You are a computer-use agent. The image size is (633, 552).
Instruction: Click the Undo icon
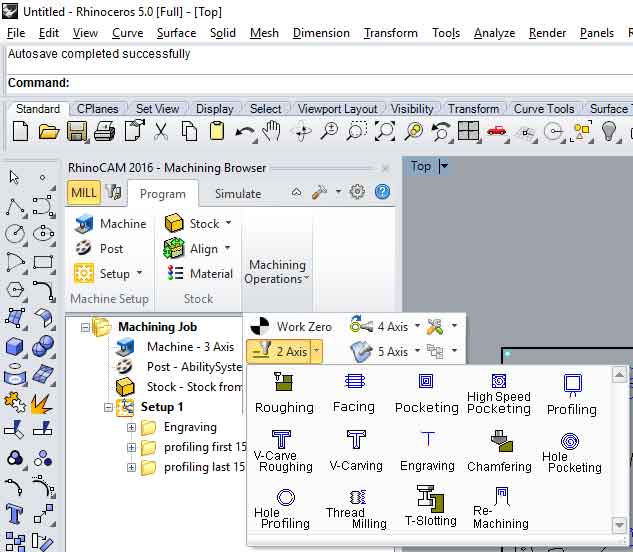pyautogui.click(x=245, y=132)
